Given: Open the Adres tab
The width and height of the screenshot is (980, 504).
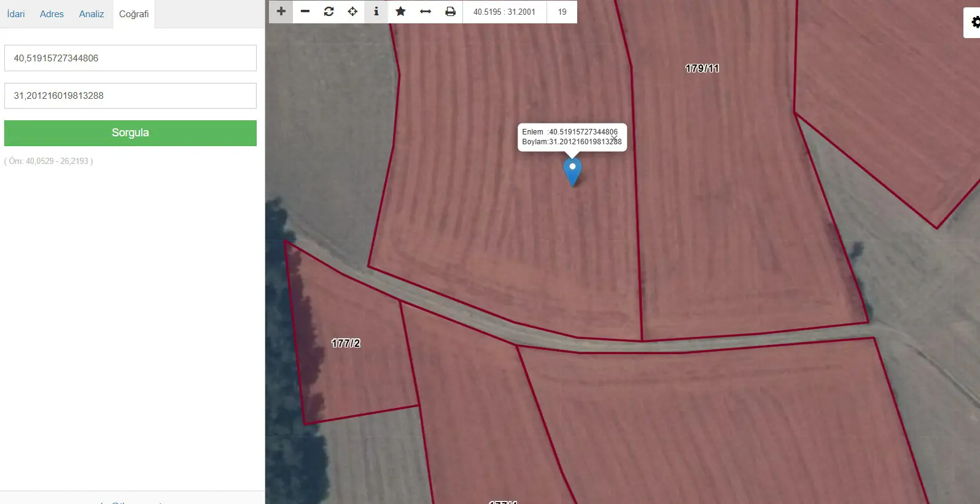Looking at the screenshot, I should click(x=52, y=14).
